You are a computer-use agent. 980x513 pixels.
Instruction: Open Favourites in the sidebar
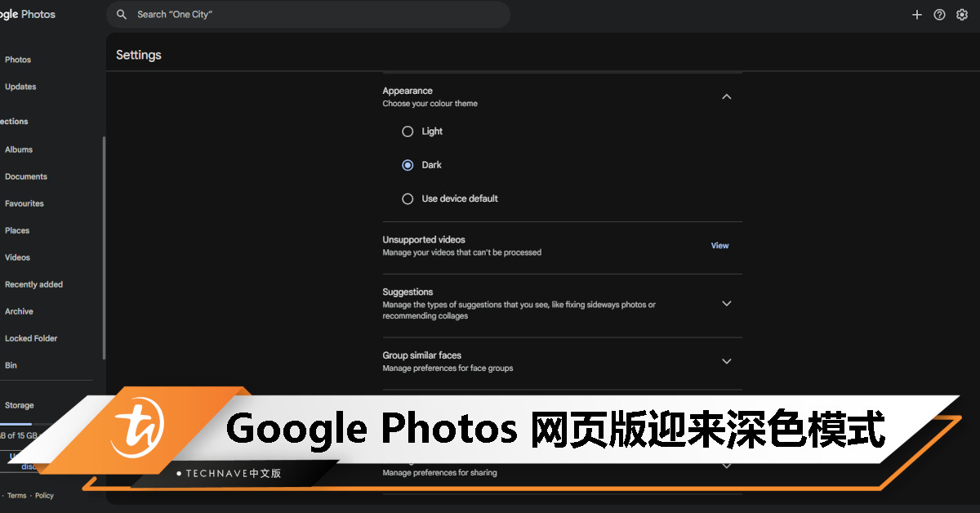click(24, 203)
